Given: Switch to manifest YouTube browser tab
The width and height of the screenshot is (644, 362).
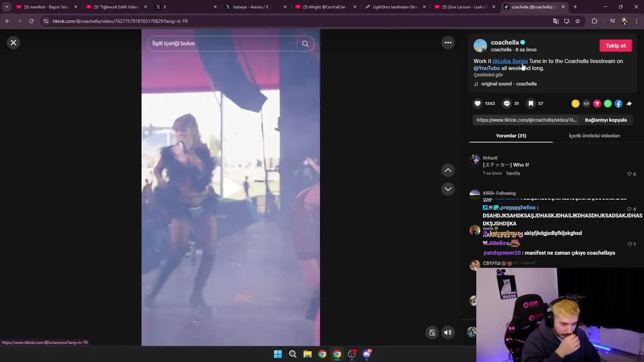Looking at the screenshot, I should [46, 7].
